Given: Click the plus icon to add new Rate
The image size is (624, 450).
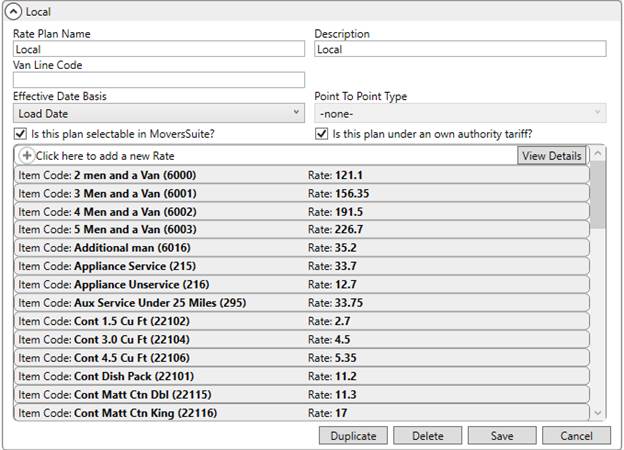Looking at the screenshot, I should [x=26, y=156].
